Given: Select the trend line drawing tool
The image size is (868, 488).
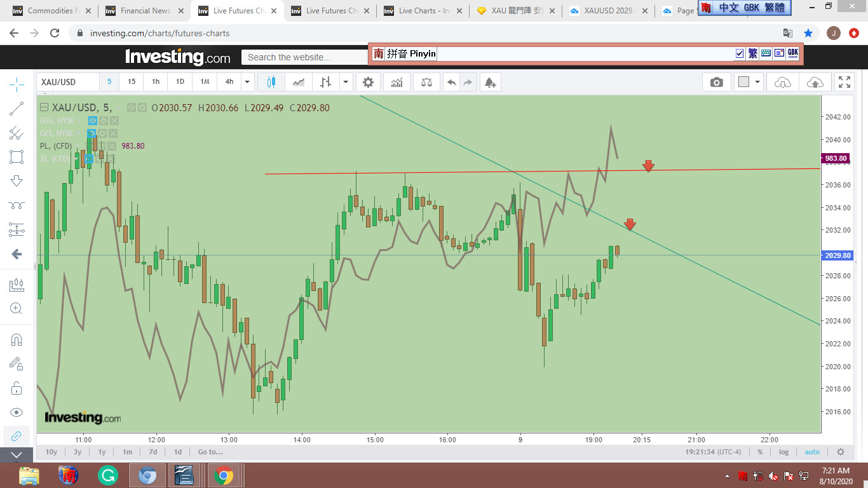Looking at the screenshot, I should coord(17,109).
